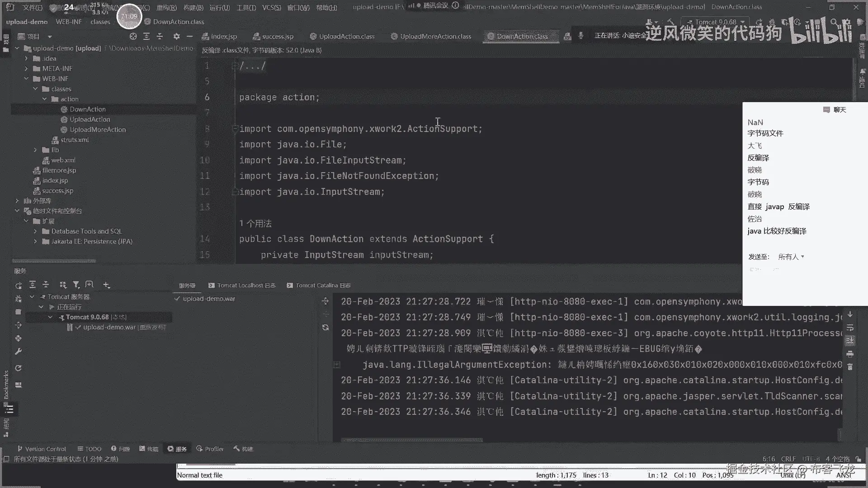This screenshot has width=868, height=488.
Task: Click the rerun icon in services toolbar
Action: 18,286
